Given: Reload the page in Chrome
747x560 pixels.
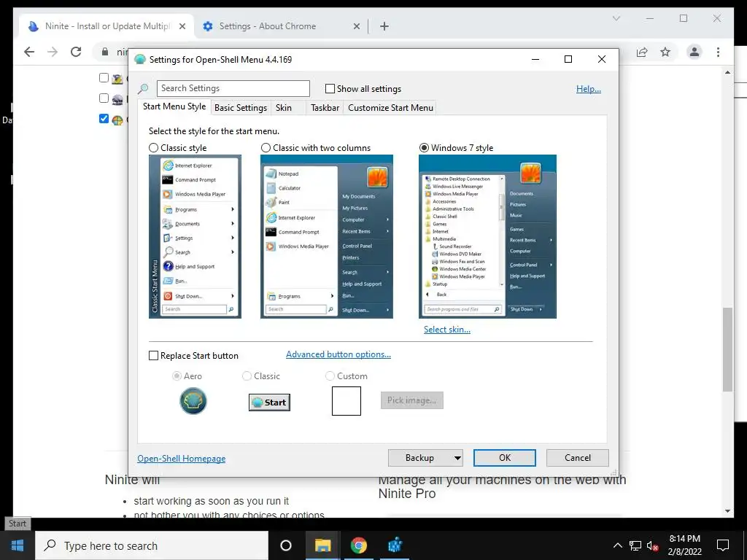Looking at the screenshot, I should (x=76, y=52).
